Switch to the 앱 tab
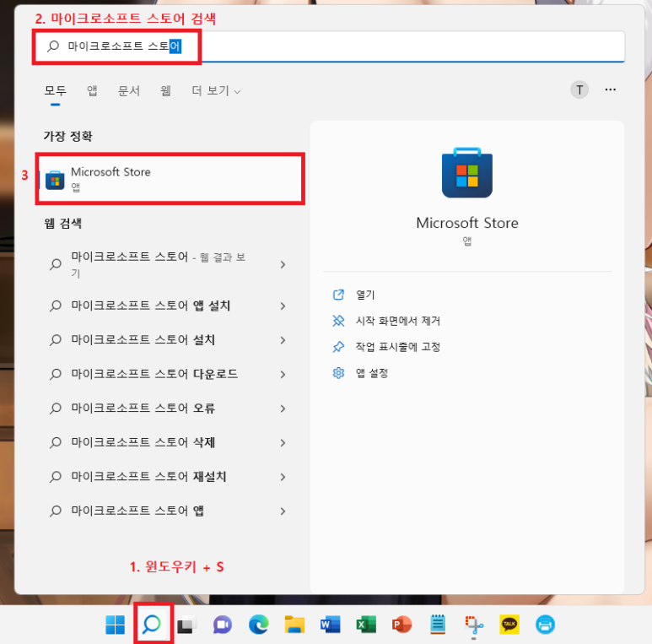 (92, 90)
